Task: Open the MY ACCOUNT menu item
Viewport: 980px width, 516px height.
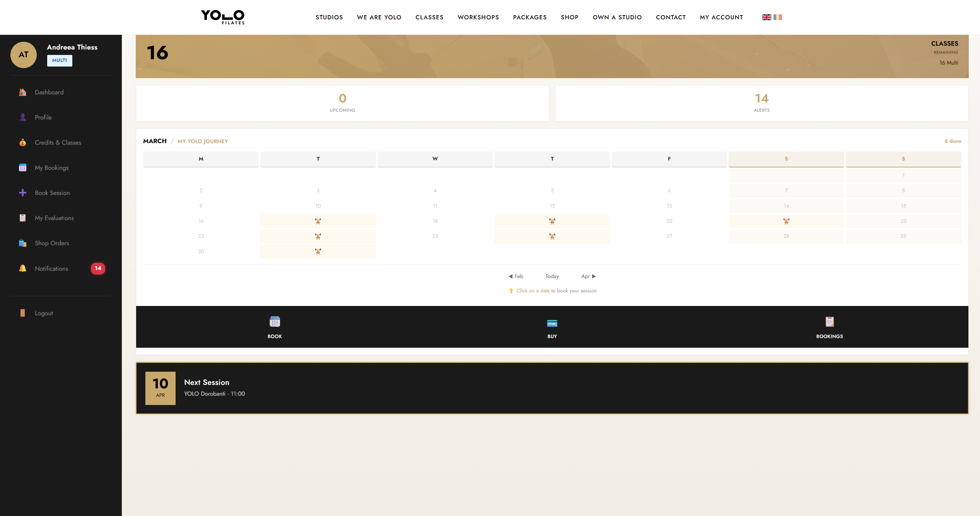Action: coord(721,17)
